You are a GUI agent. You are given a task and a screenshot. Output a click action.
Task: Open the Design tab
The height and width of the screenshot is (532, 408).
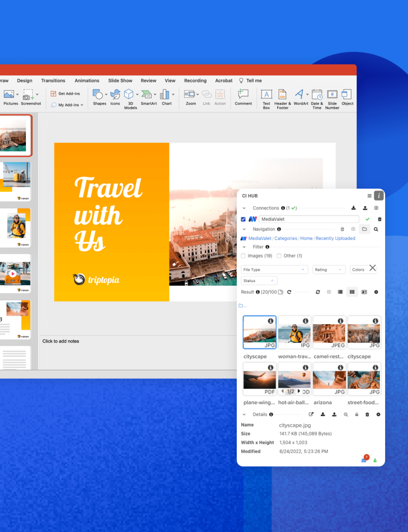tap(25, 81)
